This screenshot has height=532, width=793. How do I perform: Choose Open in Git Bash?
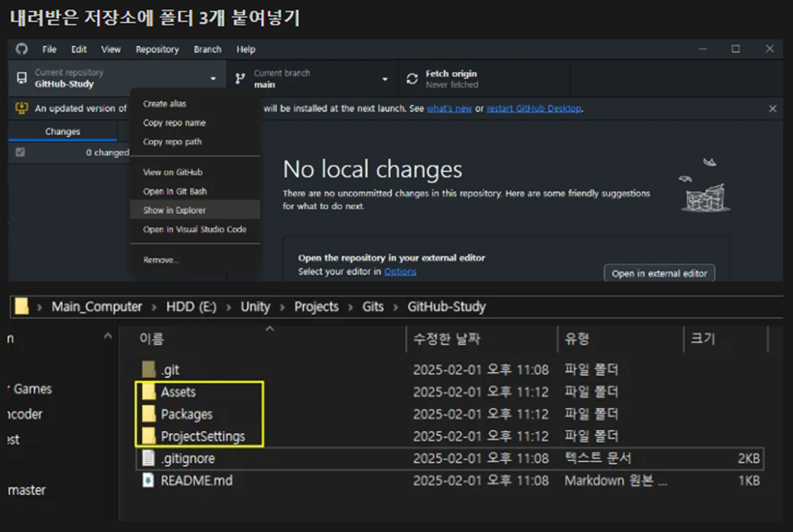tap(195, 191)
